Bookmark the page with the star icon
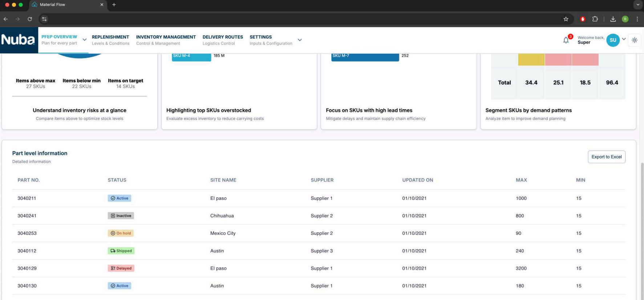The width and height of the screenshot is (644, 300). [x=566, y=19]
